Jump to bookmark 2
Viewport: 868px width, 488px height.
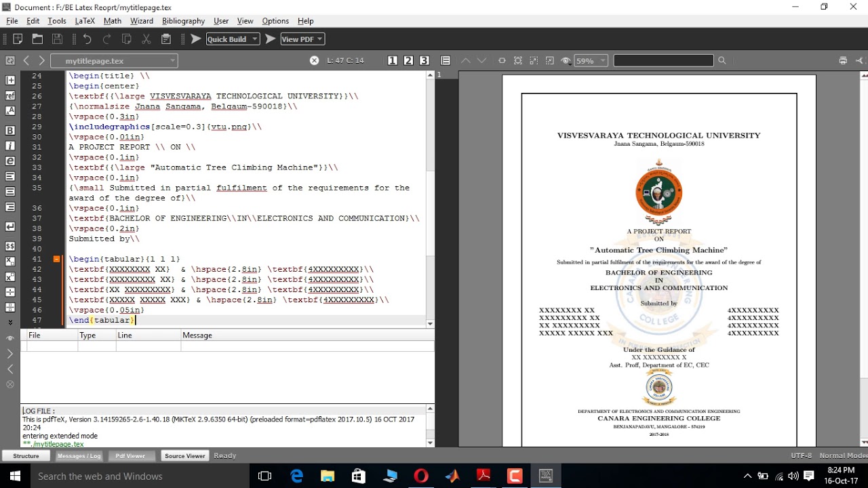click(x=408, y=60)
